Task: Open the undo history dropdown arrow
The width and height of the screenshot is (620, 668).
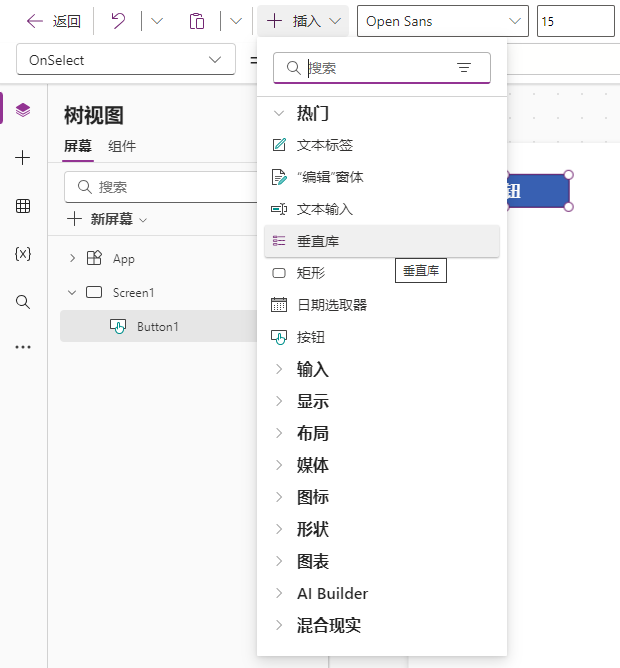Action: pyautogui.click(x=157, y=21)
